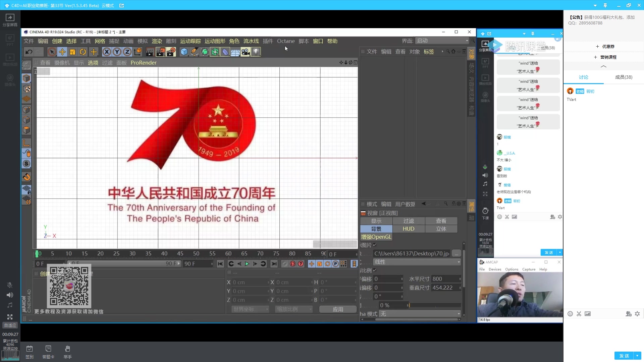Open the Subdivision Surface generator icon
The image size is (644, 362).
click(205, 52)
